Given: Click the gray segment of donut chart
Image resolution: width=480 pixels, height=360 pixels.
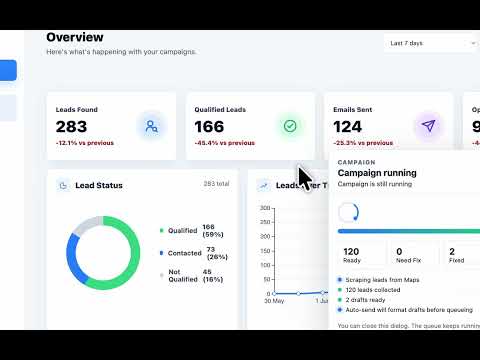Looking at the screenshot, I should (87, 224).
